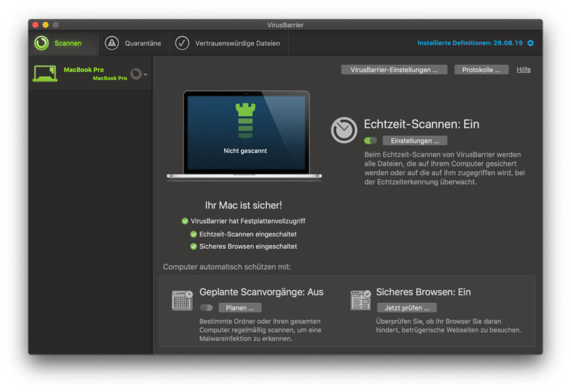This screenshot has width=571, height=392.
Task: Click the Hilfe link
Action: click(x=523, y=70)
